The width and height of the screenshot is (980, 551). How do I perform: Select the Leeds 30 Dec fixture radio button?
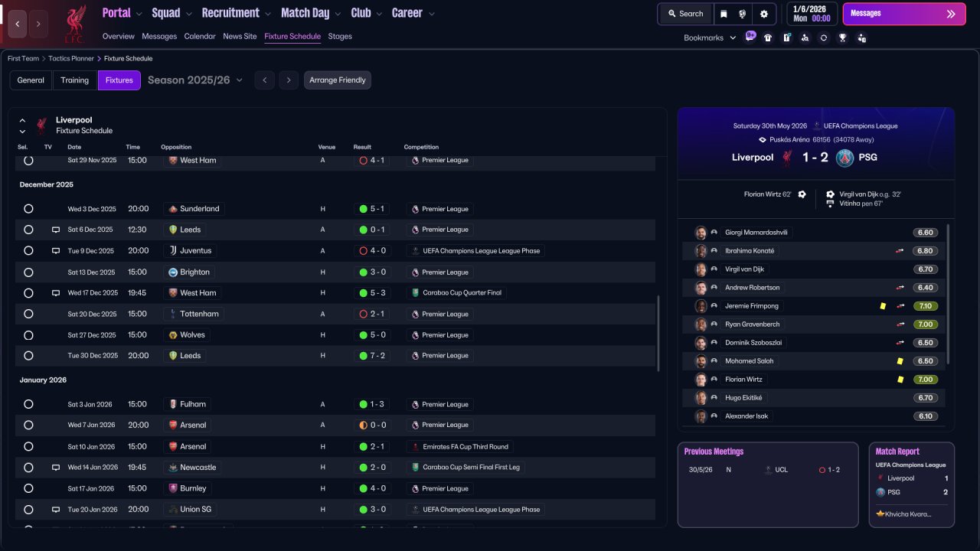(x=28, y=356)
